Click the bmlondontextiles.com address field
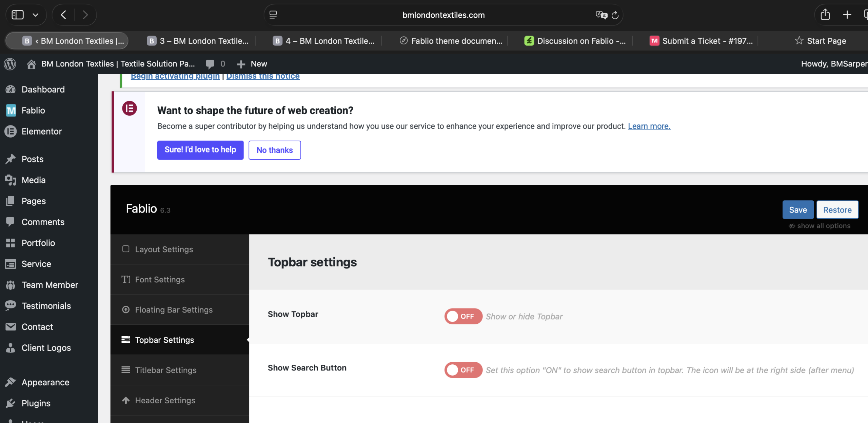 tap(443, 15)
